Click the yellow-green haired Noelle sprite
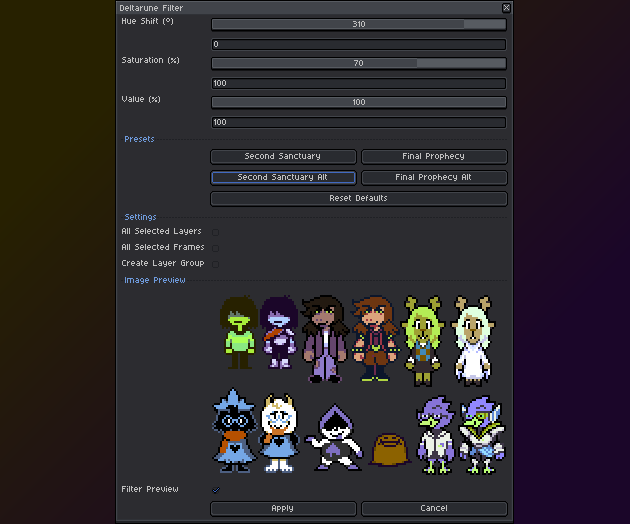 point(423,341)
